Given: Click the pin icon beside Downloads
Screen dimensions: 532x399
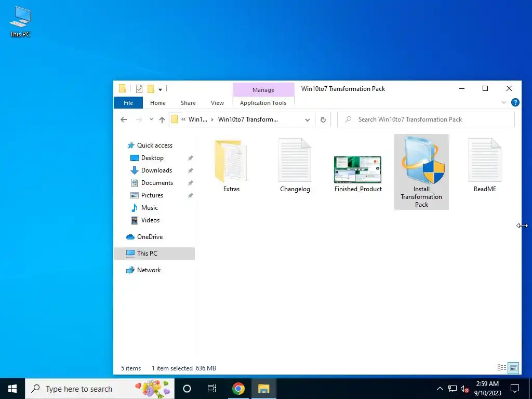Looking at the screenshot, I should [190, 170].
